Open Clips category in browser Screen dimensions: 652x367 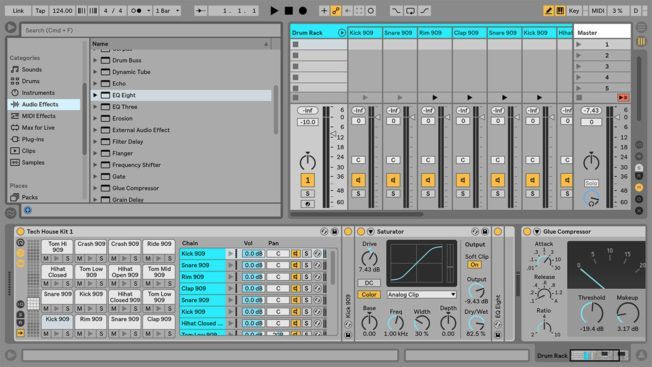28,151
